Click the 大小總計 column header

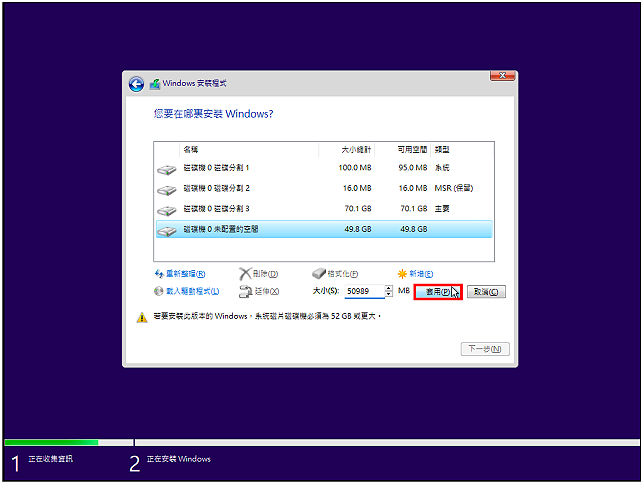(346, 150)
